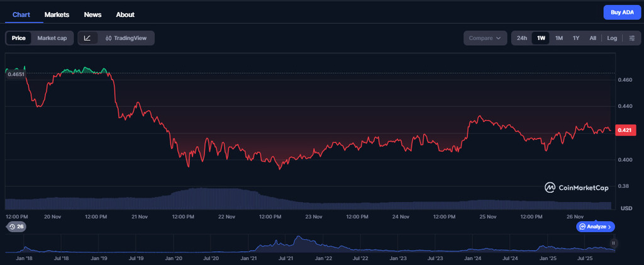Open chart settings sliders icon

pyautogui.click(x=631, y=38)
